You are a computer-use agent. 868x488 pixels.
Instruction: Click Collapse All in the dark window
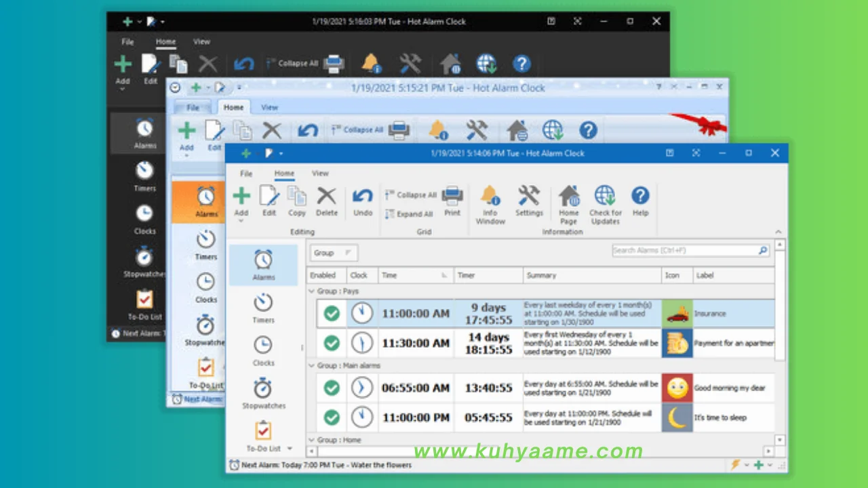pyautogui.click(x=292, y=63)
